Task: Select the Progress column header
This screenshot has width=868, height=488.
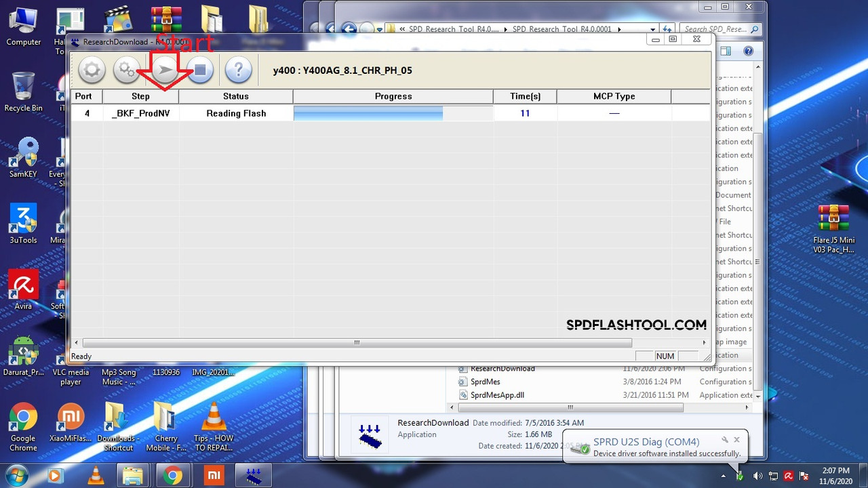Action: (393, 96)
